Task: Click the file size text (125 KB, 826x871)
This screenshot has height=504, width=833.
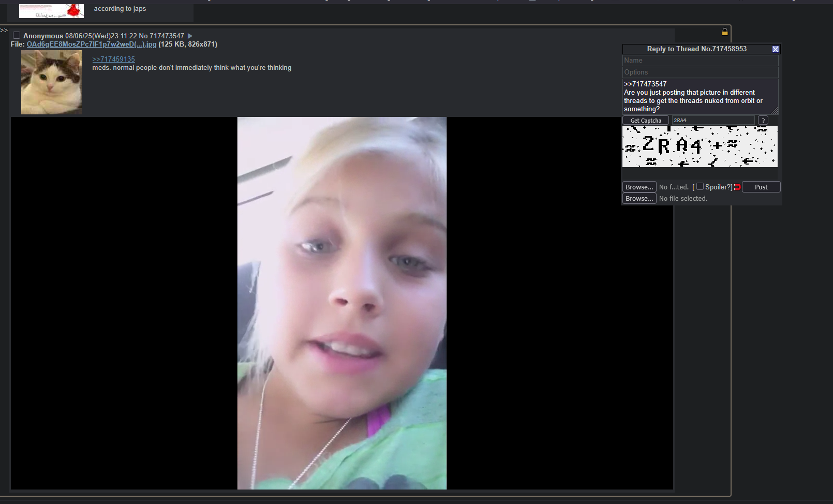Action: [x=188, y=45]
